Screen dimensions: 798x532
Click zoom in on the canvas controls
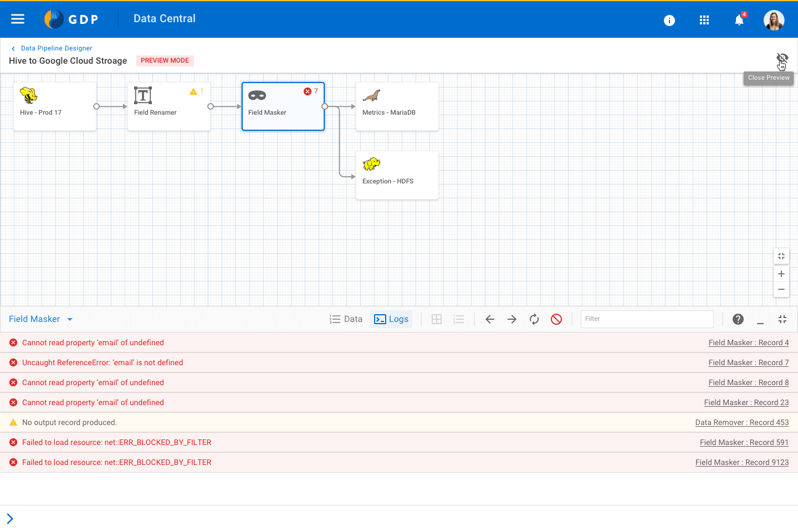click(x=781, y=273)
